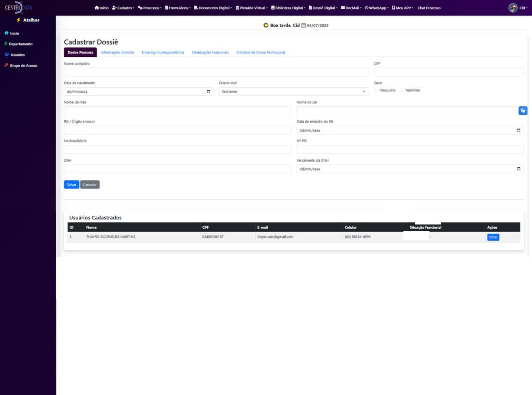Open Chat Processo from navbar

click(x=429, y=8)
